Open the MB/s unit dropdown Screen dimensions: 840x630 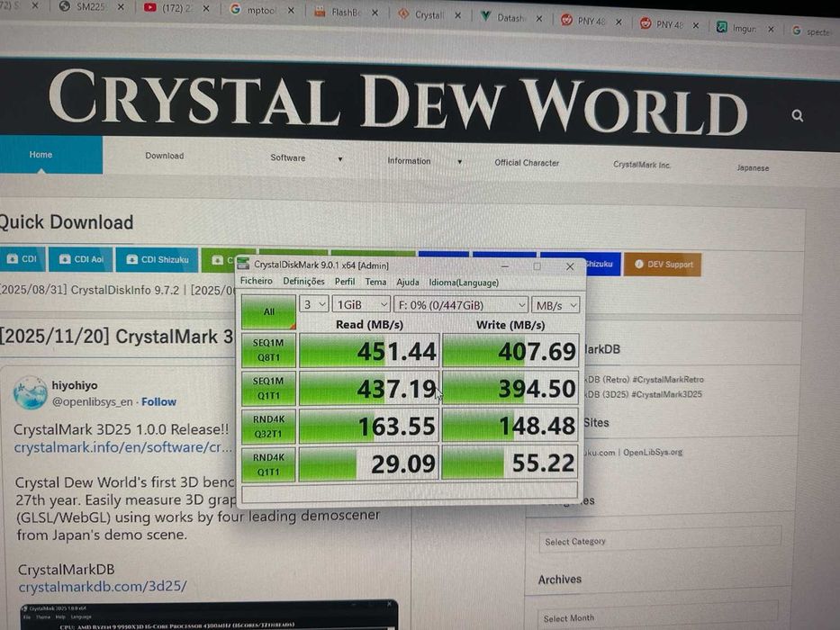(x=555, y=305)
